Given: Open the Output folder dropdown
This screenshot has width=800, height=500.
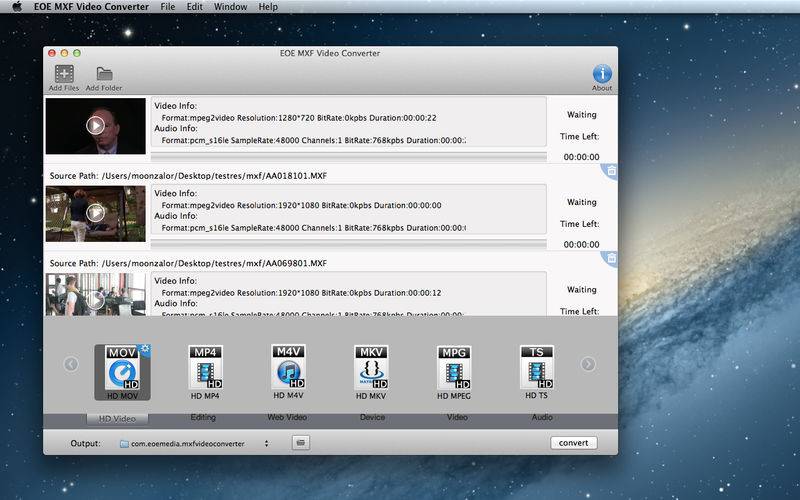Looking at the screenshot, I should [194, 443].
